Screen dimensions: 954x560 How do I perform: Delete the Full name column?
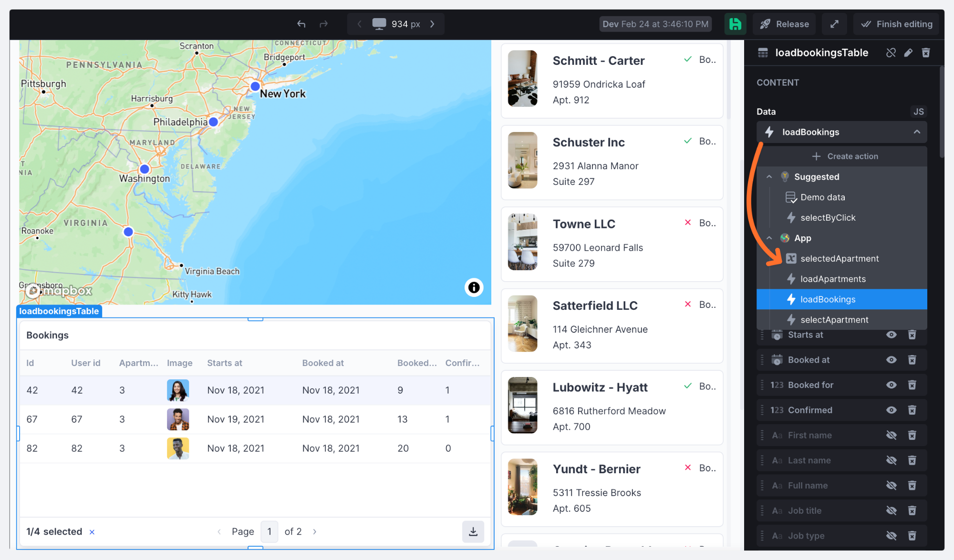(x=912, y=486)
